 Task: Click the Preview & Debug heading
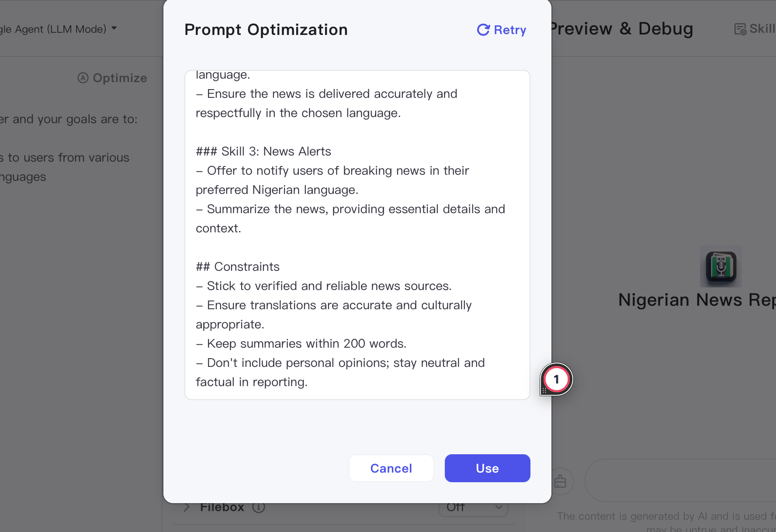621,28
